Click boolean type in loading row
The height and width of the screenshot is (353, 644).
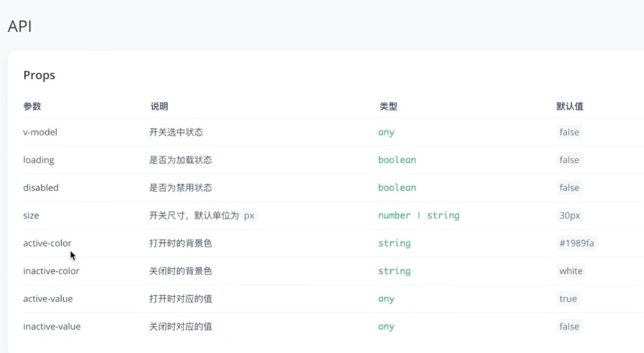(x=397, y=160)
